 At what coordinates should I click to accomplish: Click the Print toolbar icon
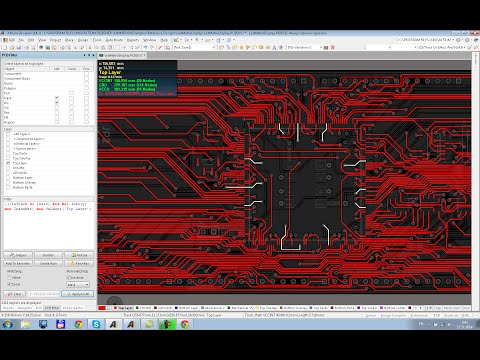pos(26,48)
